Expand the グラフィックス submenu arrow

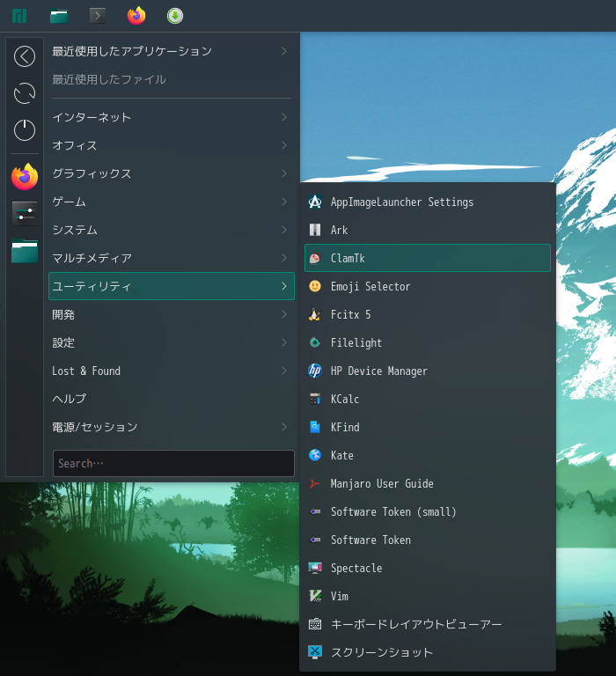pos(284,173)
